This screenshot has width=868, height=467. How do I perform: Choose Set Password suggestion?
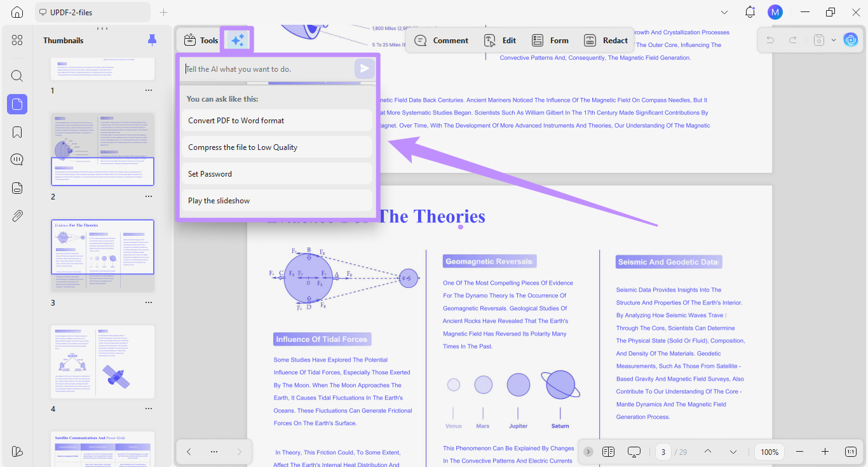coord(276,173)
